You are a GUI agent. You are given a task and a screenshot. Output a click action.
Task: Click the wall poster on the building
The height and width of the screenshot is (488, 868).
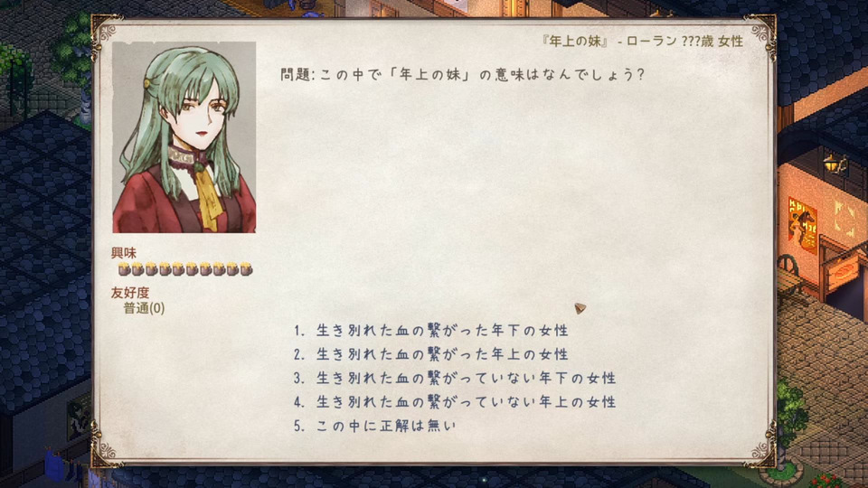803,225
